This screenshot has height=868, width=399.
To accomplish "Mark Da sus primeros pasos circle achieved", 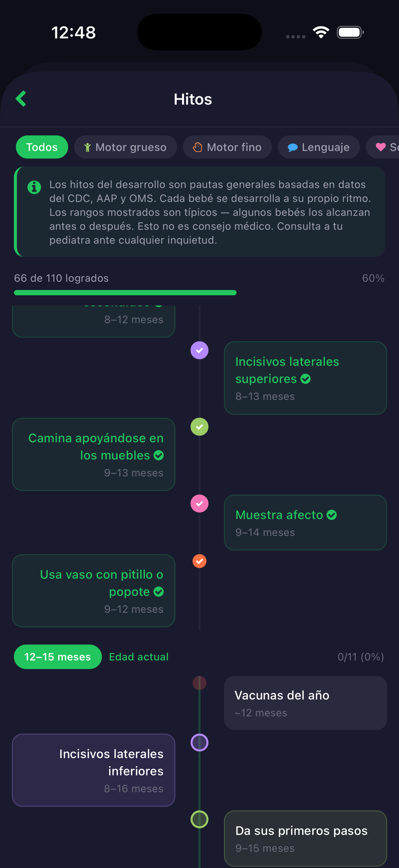I will click(x=199, y=819).
